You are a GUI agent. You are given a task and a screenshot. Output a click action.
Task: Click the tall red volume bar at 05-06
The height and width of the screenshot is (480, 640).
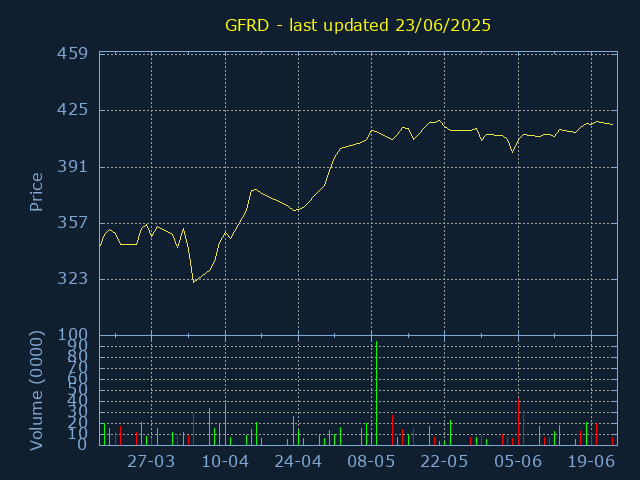pos(518,422)
